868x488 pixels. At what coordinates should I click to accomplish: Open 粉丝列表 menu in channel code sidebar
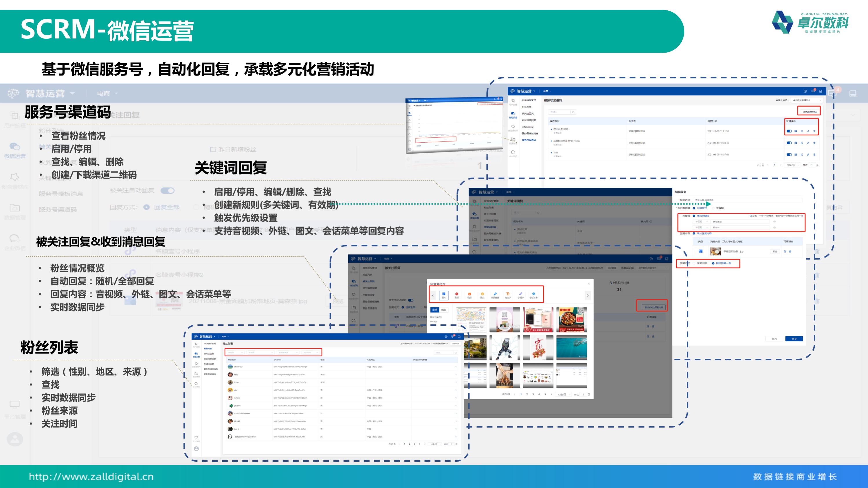(527, 107)
